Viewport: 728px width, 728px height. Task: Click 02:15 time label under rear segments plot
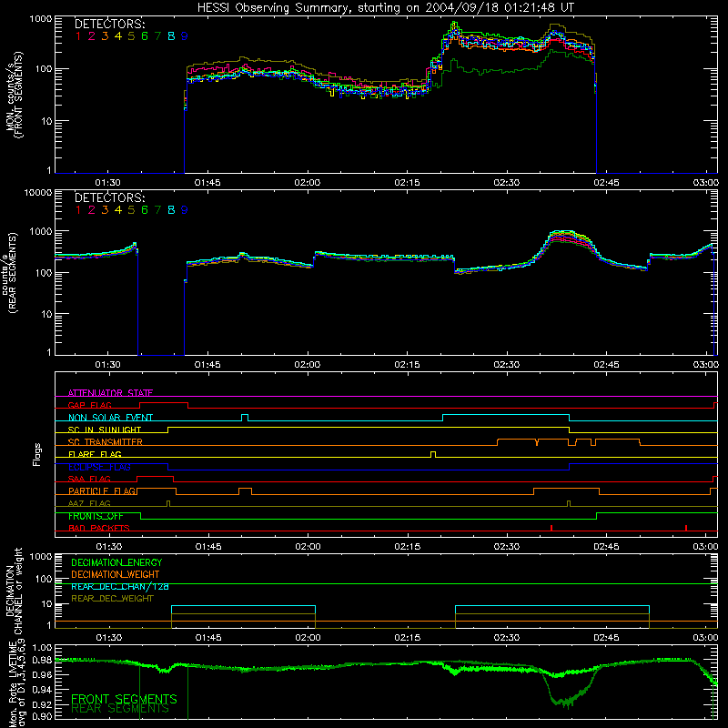tap(407, 365)
